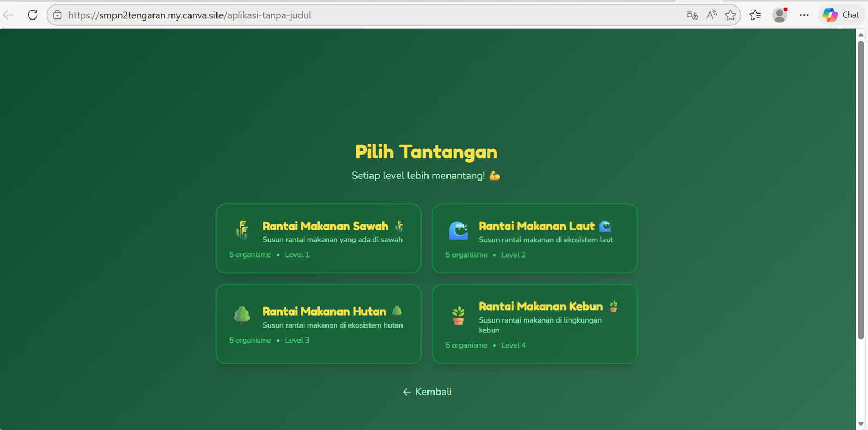
Task: Reload the page with the refresh icon
Action: coord(33,15)
